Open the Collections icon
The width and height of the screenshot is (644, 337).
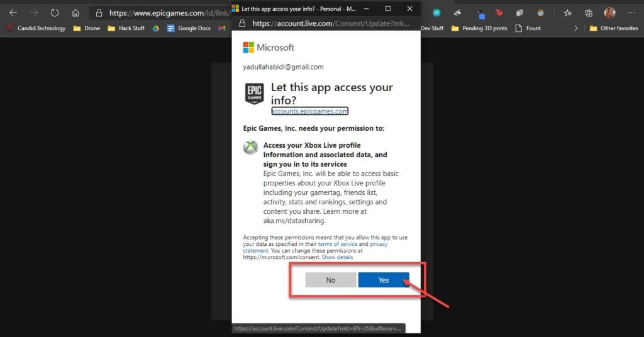coord(589,13)
